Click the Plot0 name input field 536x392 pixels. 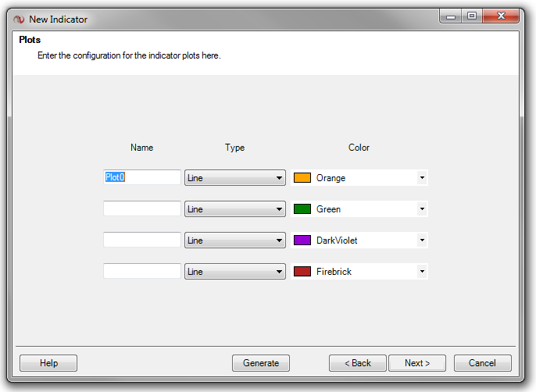point(142,177)
